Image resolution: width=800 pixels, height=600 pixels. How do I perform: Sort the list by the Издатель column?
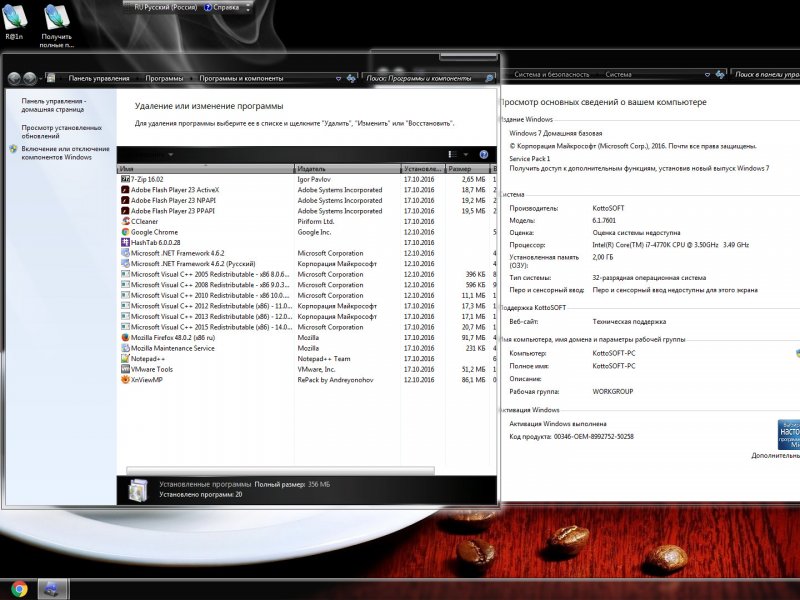point(348,168)
